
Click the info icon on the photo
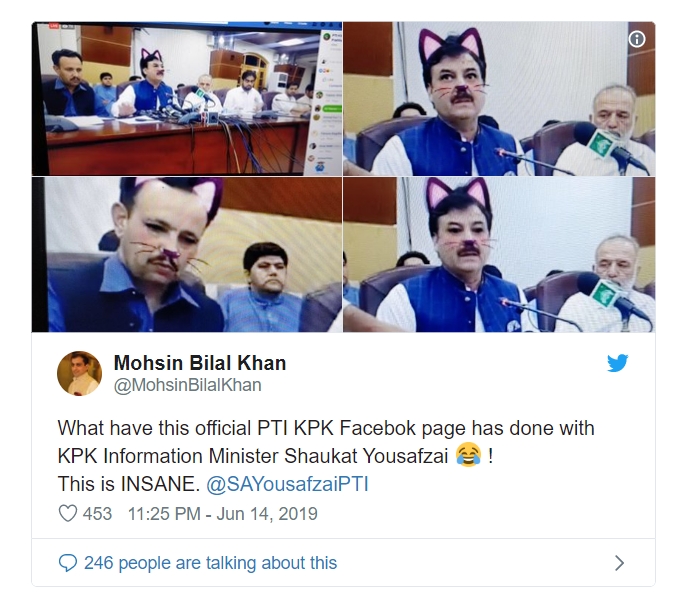point(637,39)
